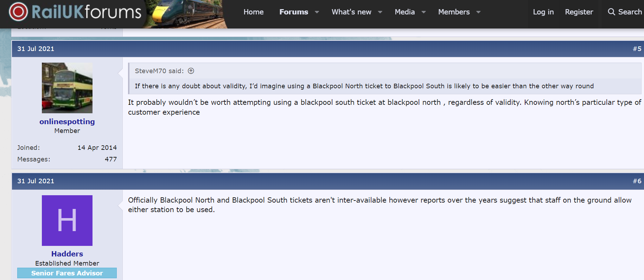Click the quote jump arrow next to SteveM70 said

click(191, 71)
